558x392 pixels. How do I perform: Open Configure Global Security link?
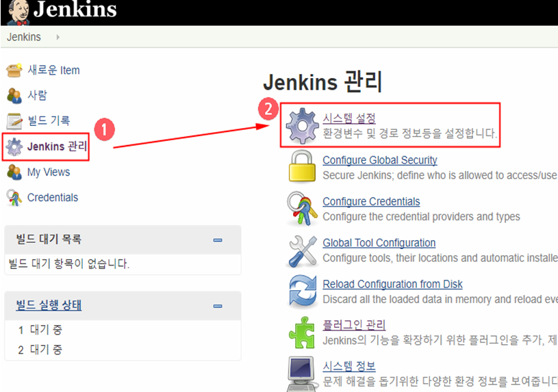380,160
